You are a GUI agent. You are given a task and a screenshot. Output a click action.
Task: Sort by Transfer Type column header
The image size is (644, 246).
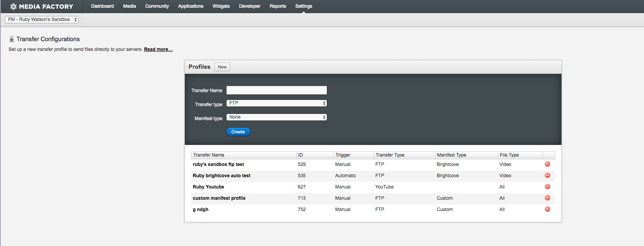click(404, 155)
